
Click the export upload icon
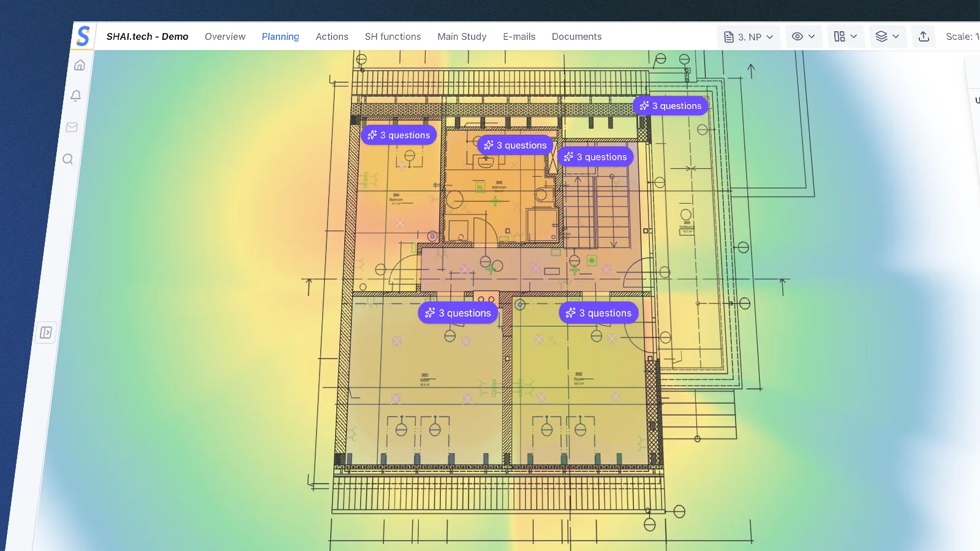tap(924, 37)
